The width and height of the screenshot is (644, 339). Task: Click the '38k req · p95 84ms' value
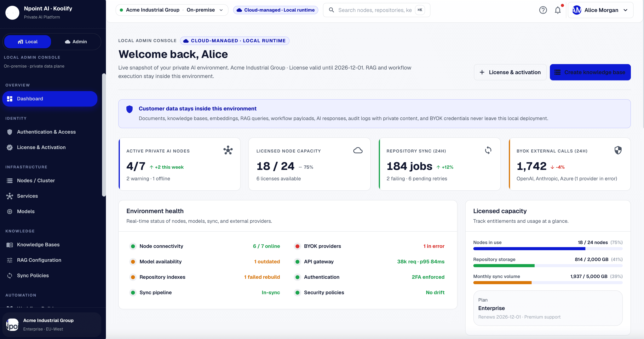tap(421, 262)
